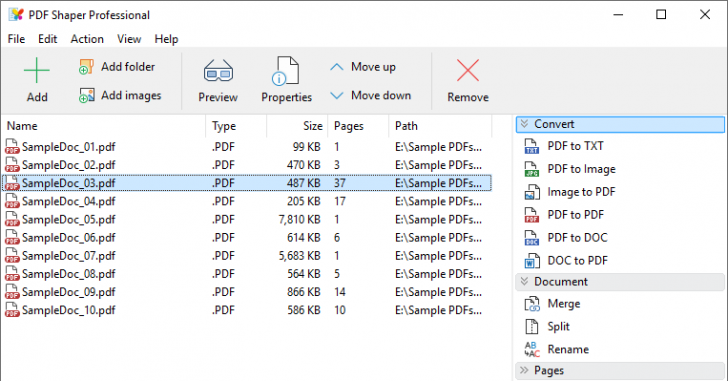
Task: Minimize the PDF Shaper window
Action: (x=618, y=14)
